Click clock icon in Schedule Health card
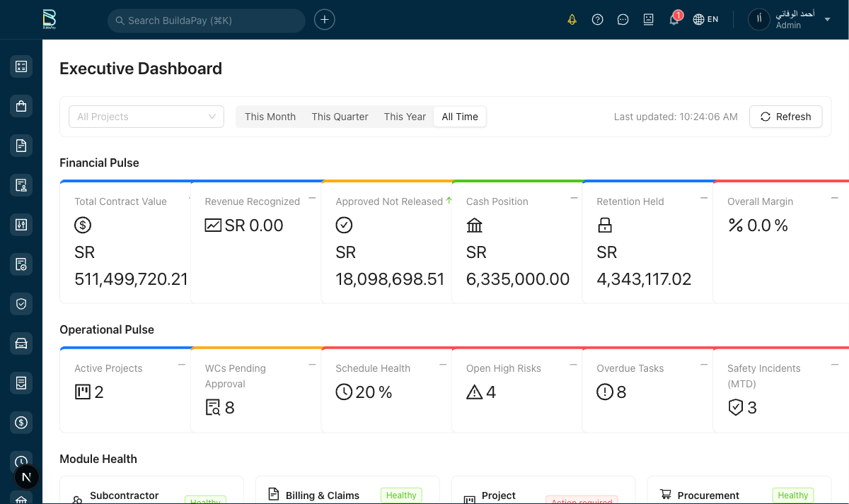Viewport: 849px width, 504px height. (344, 392)
